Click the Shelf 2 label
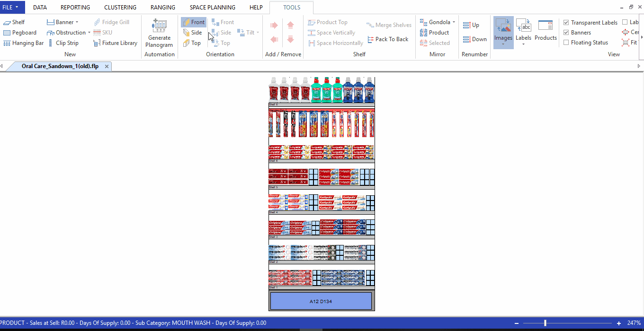 [x=273, y=261]
